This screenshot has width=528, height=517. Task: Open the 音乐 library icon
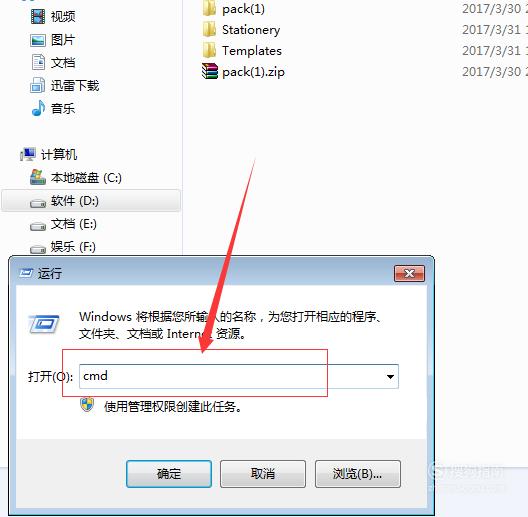(x=38, y=108)
